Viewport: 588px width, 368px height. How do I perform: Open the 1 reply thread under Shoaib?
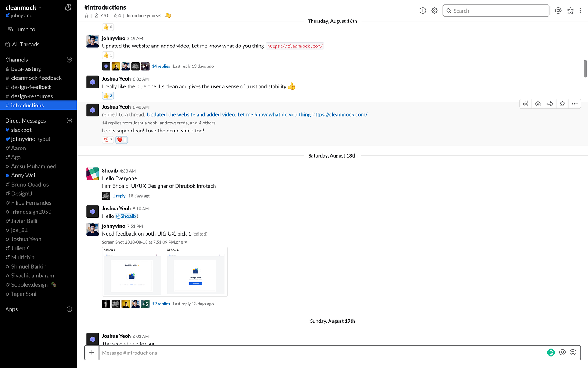119,196
